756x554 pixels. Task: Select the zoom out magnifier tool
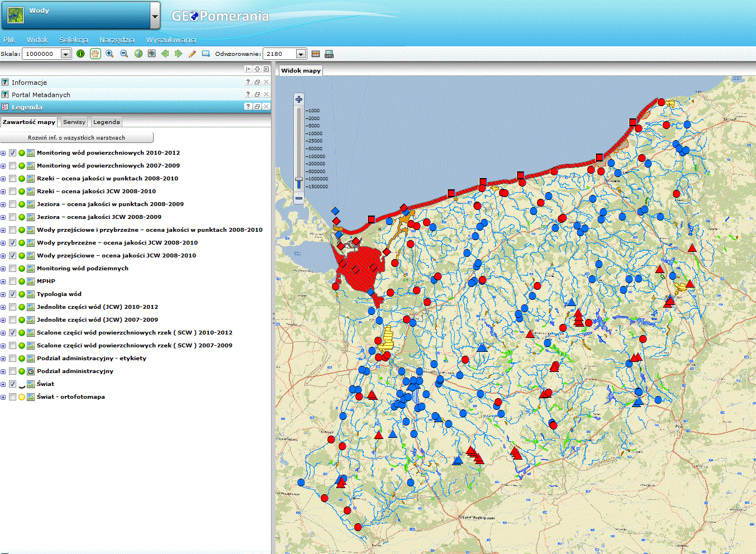pyautogui.click(x=124, y=54)
